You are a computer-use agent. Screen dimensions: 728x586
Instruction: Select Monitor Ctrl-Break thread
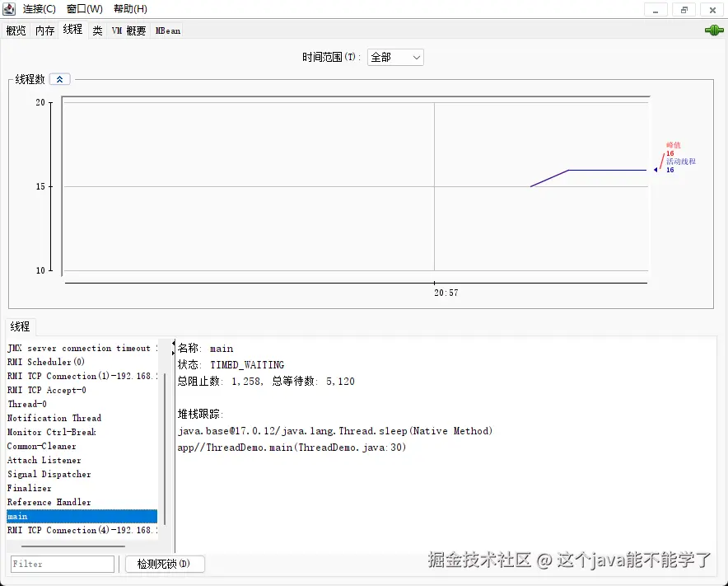tap(82, 432)
